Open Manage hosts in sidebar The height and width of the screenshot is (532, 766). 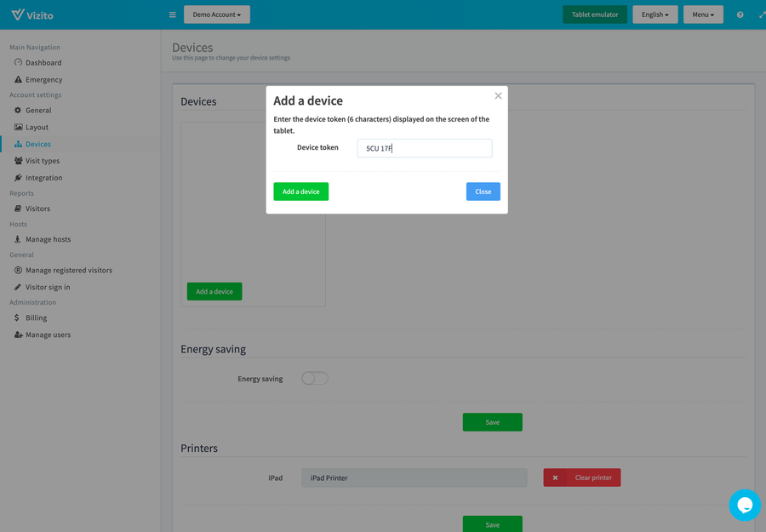click(48, 239)
